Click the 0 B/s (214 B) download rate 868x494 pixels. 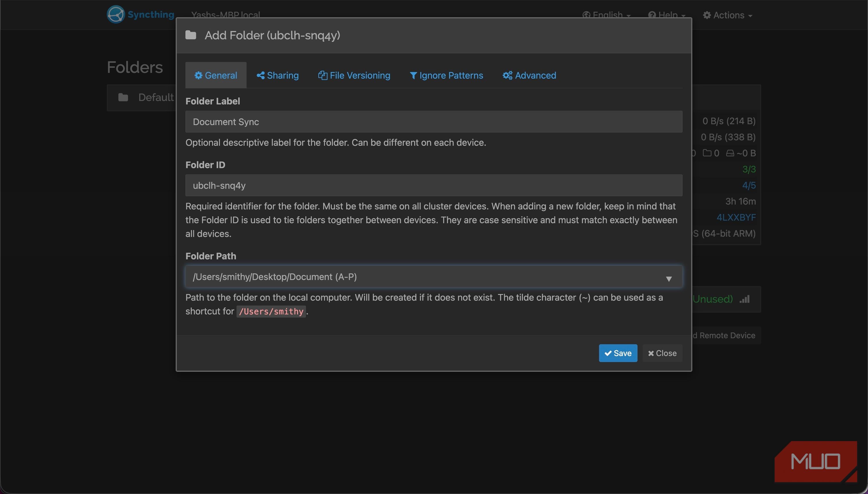729,121
